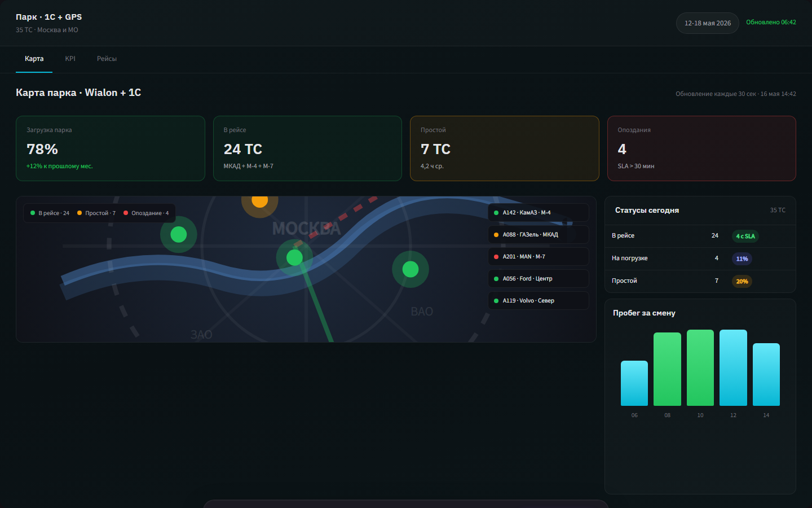Select the green vehicle marker above ВАО label

(411, 269)
